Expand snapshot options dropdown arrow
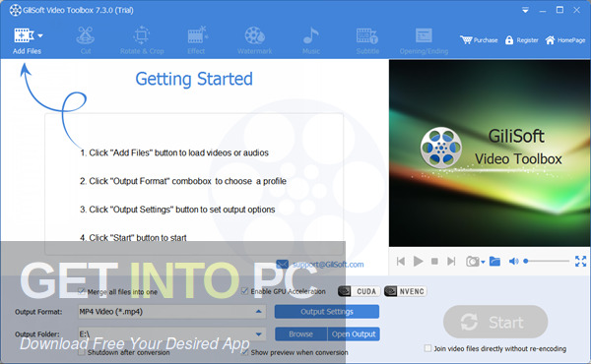The width and height of the screenshot is (591, 364). [x=483, y=262]
